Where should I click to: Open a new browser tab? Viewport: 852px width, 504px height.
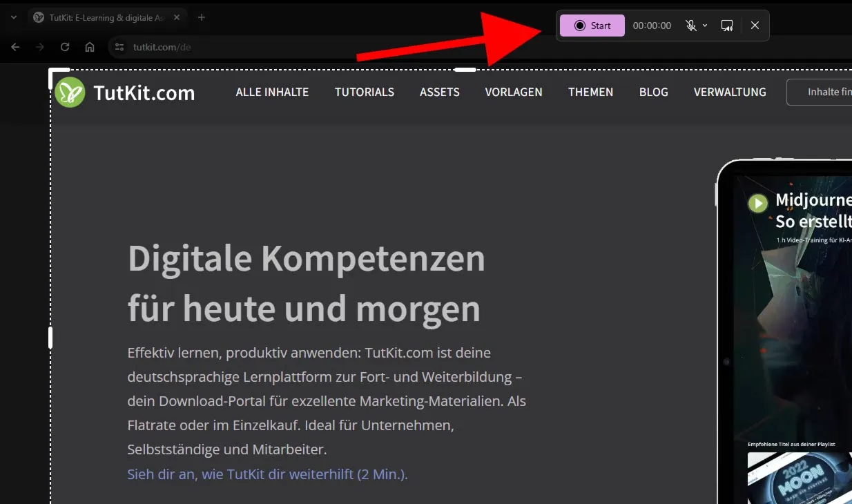pyautogui.click(x=202, y=17)
